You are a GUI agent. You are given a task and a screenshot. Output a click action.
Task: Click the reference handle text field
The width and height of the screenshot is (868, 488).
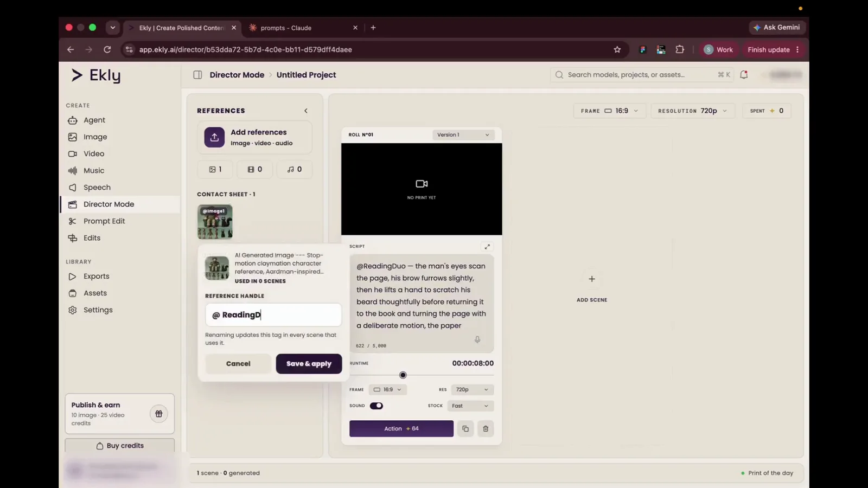point(273,314)
